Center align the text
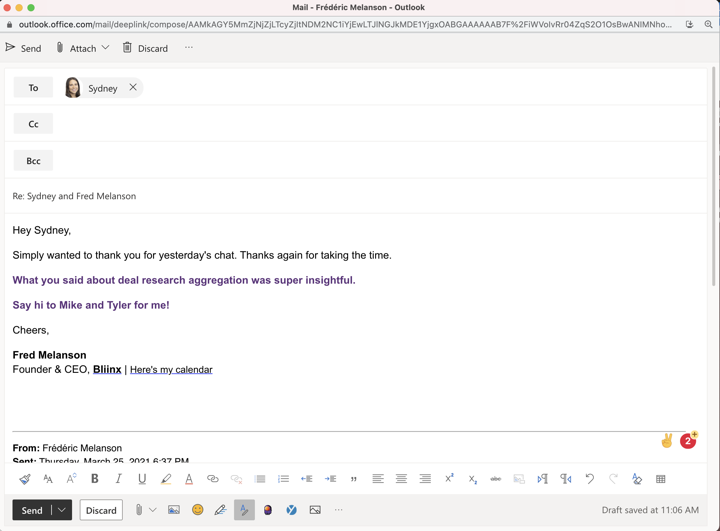The image size is (720, 531). click(401, 479)
